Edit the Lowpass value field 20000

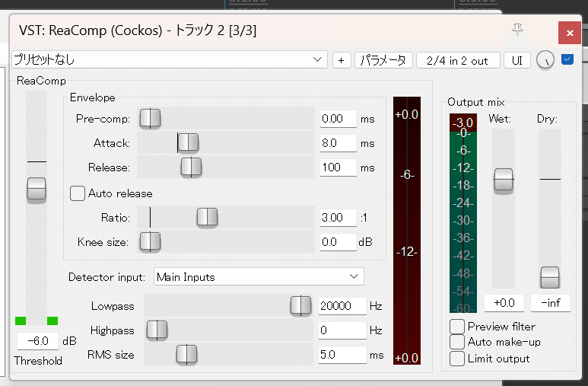pyautogui.click(x=342, y=306)
